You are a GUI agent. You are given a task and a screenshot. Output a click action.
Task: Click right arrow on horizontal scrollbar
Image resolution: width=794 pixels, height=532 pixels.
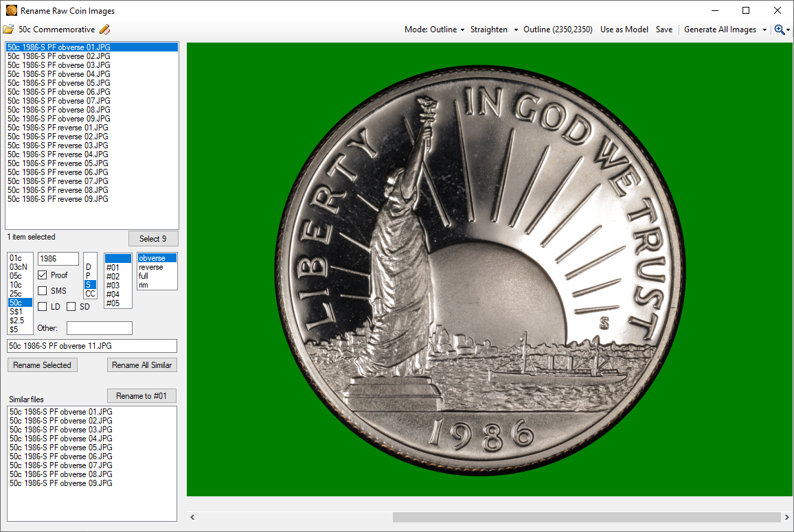[786, 517]
